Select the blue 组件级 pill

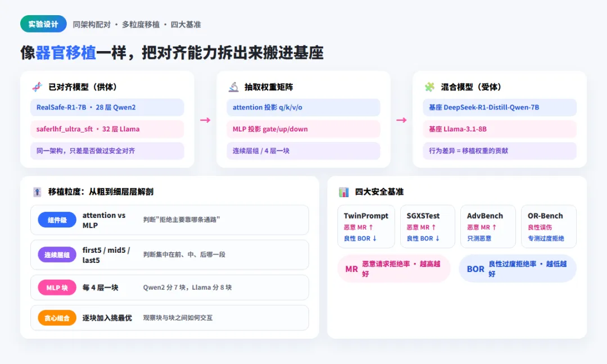click(57, 220)
